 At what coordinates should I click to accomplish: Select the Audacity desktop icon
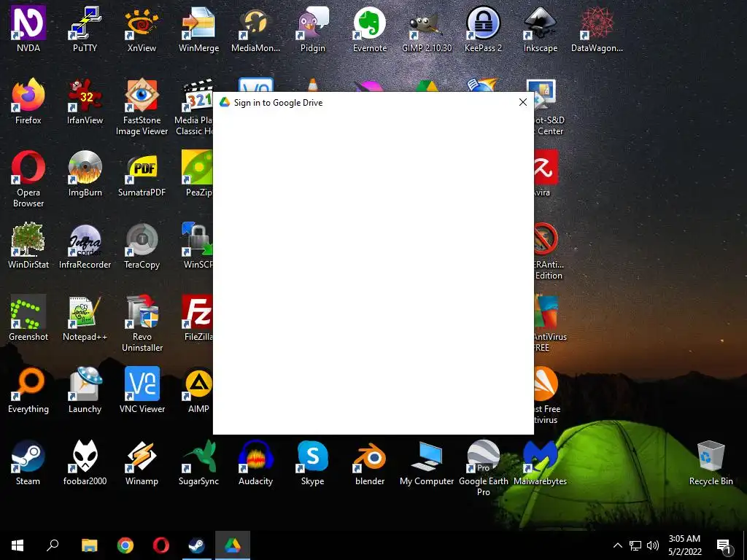coord(255,463)
